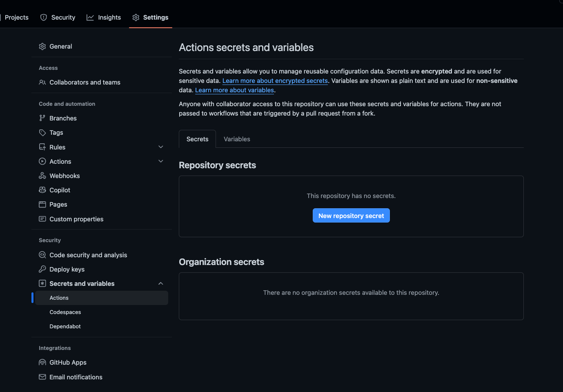Select the Tags icon in sidebar
Screen dimensions: 563x392
pyautogui.click(x=42, y=132)
